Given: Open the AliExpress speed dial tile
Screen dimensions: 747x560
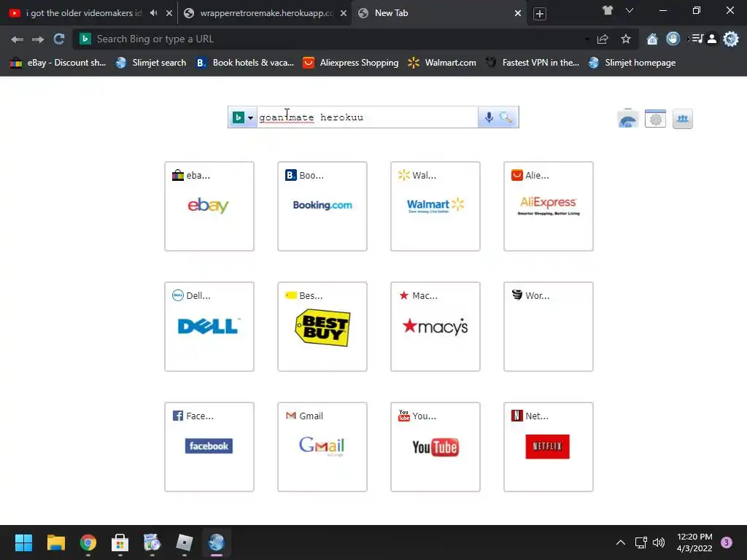Looking at the screenshot, I should pyautogui.click(x=549, y=206).
